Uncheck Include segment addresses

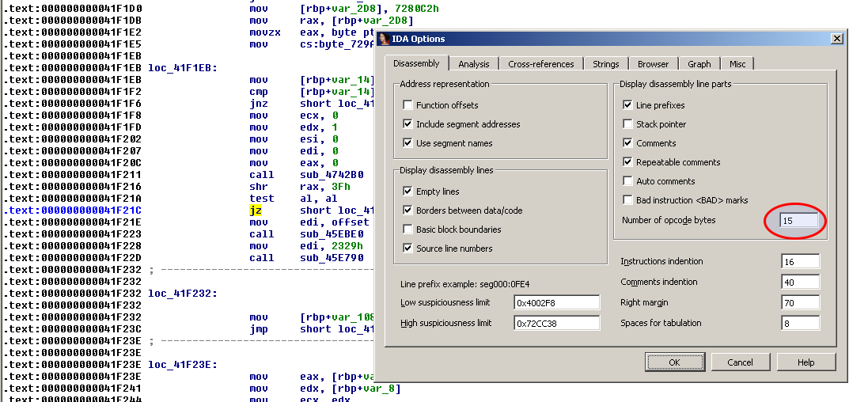coord(408,124)
